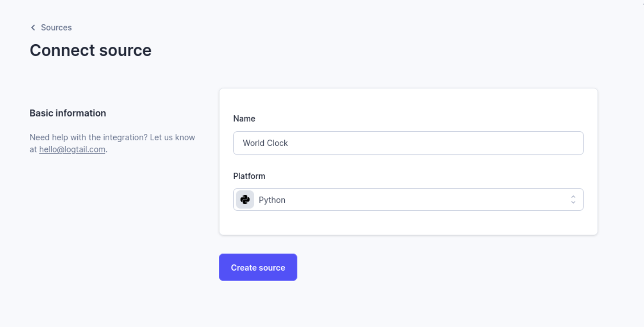Click the middle of the Platform combo box
The image size is (644, 327).
(408, 200)
